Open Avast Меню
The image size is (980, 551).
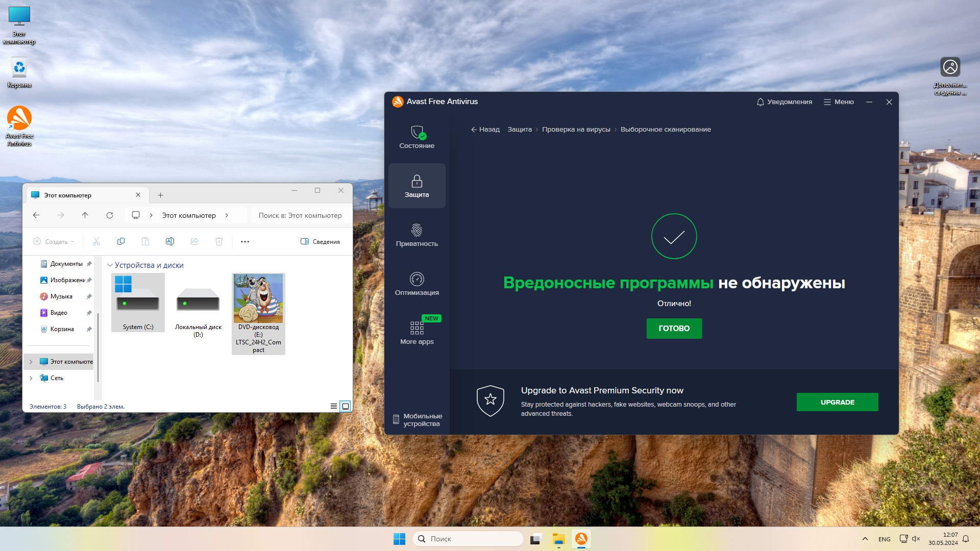(x=839, y=102)
